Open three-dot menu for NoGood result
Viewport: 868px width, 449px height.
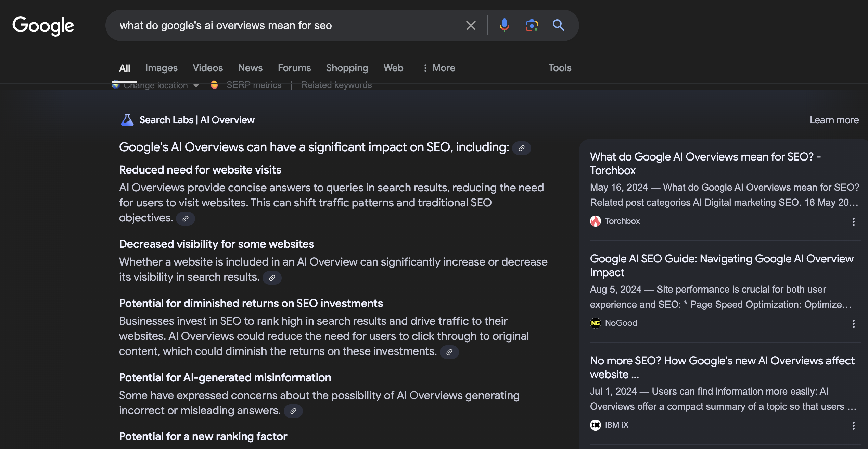point(853,324)
